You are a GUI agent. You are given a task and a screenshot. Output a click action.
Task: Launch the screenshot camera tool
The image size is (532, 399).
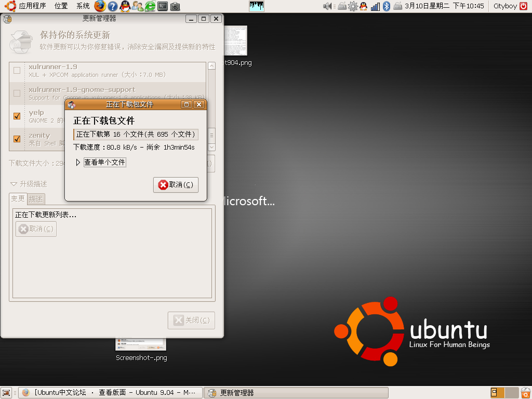click(175, 6)
